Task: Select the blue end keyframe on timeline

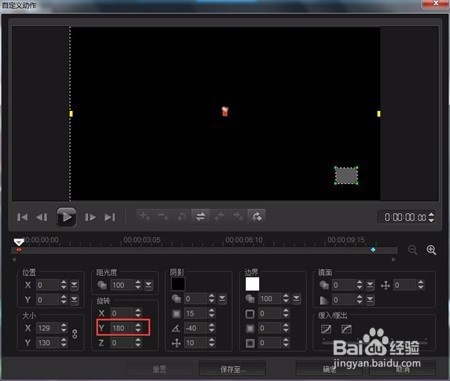Action: tap(373, 249)
